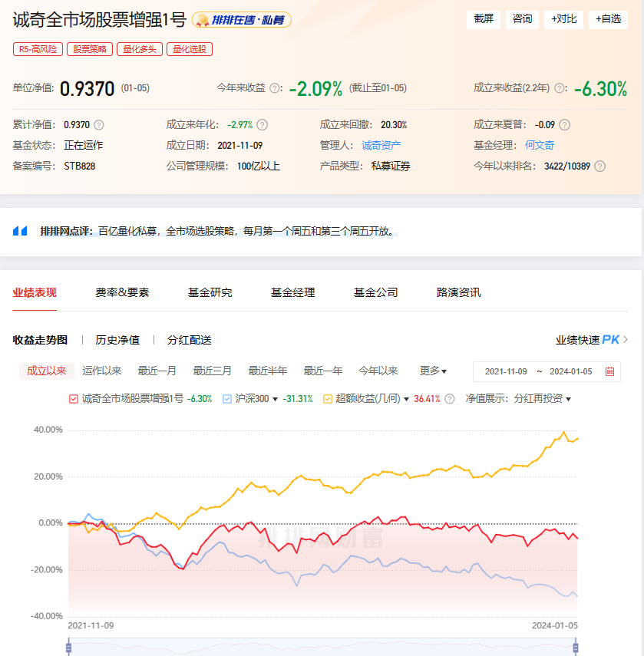644x656 pixels.
Task: Click the 成立来回撤 value 20.30%
Action: click(x=394, y=124)
